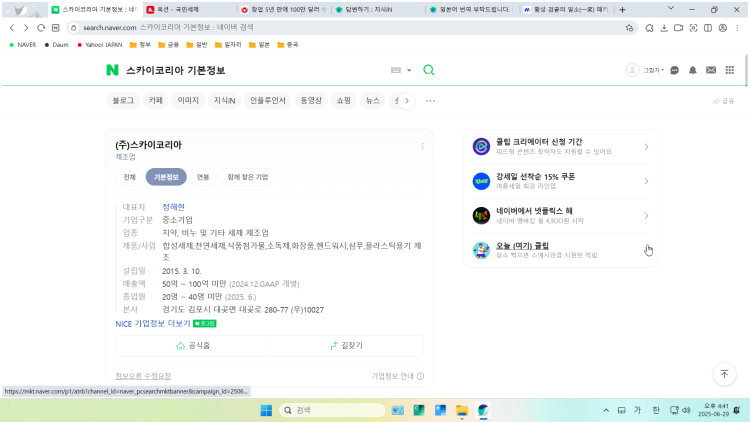Viewport: 750px width, 422px height.
Task: Click the scroll-to-top arrow button
Action: pos(724,374)
